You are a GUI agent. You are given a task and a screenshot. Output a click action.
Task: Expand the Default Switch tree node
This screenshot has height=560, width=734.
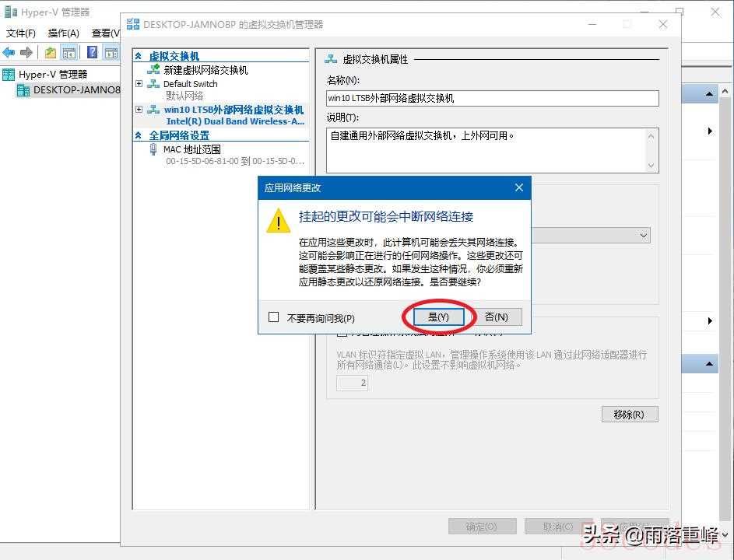click(139, 84)
